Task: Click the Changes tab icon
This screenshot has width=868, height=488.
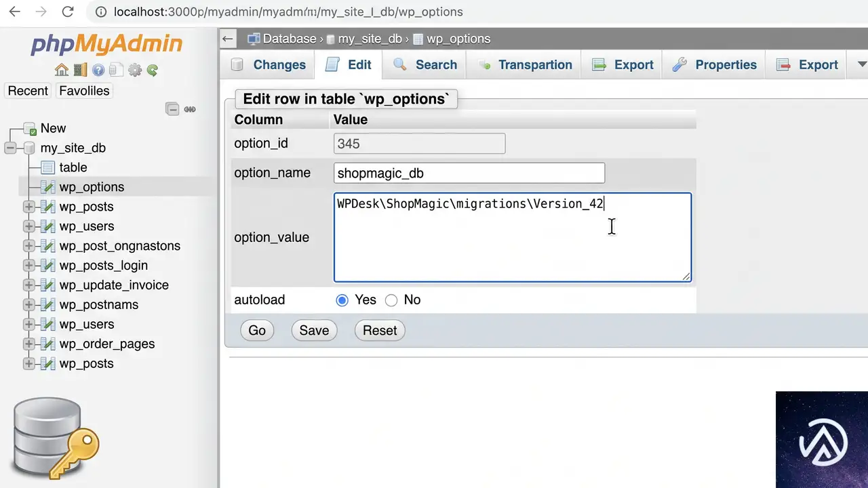Action: [x=237, y=64]
